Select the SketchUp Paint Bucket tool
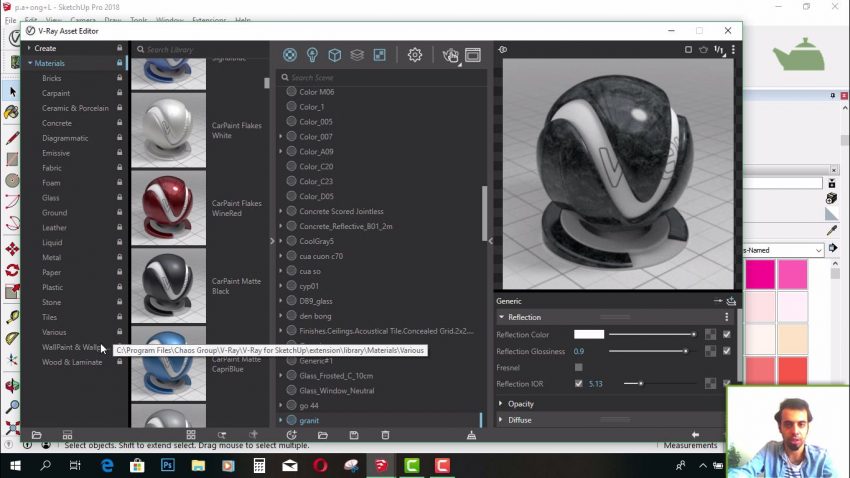 pos(12,113)
